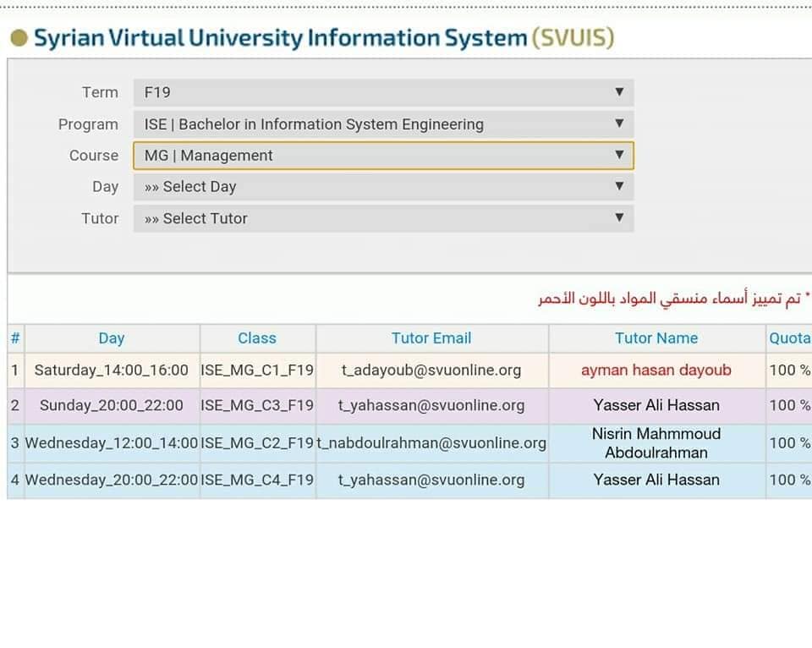The width and height of the screenshot is (812, 648).
Task: Select cell Saturday_14:00_16:00
Action: pyautogui.click(x=112, y=371)
